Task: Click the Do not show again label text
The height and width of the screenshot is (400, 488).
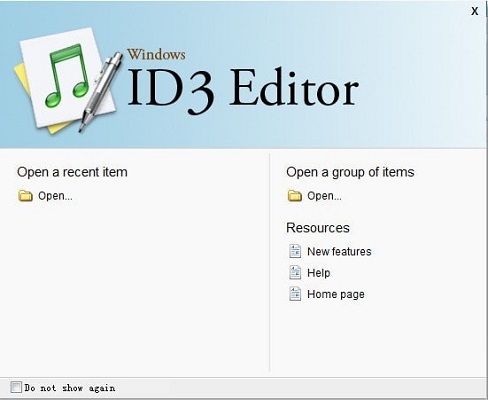Action: (70, 388)
